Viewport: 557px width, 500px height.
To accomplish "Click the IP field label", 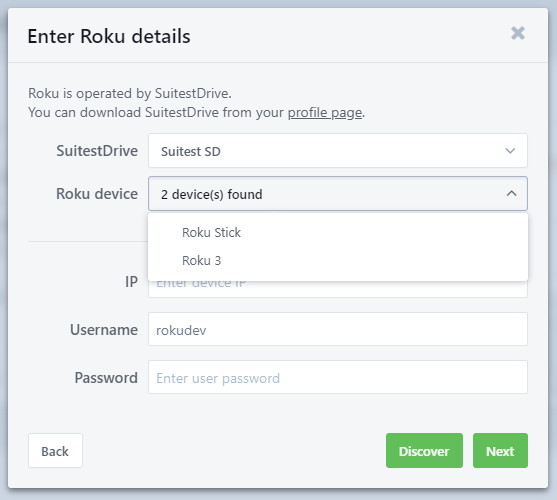I will tap(131, 282).
